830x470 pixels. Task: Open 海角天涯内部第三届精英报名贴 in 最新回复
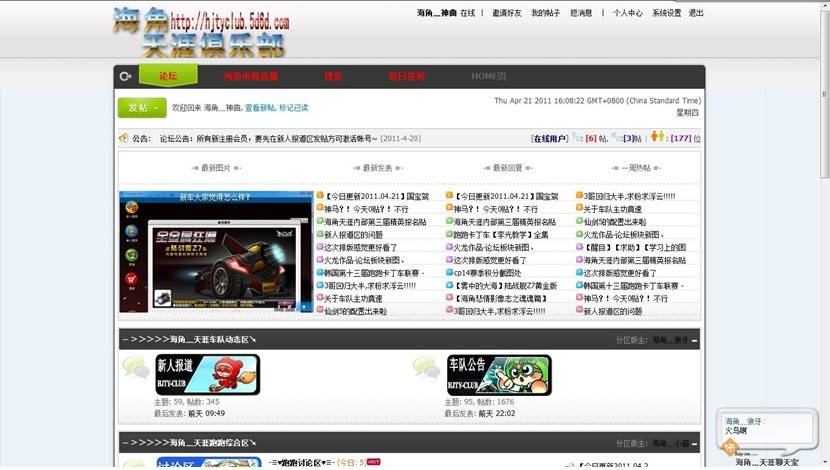[504, 222]
